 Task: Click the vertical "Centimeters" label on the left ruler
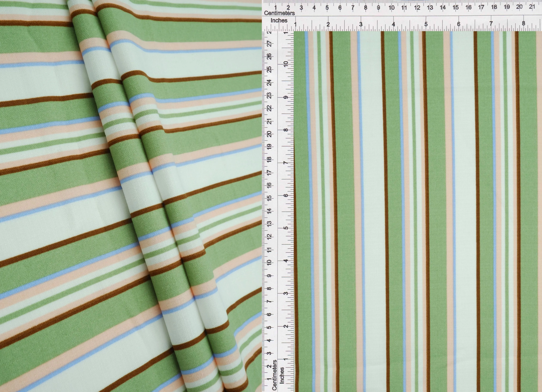(x=274, y=375)
